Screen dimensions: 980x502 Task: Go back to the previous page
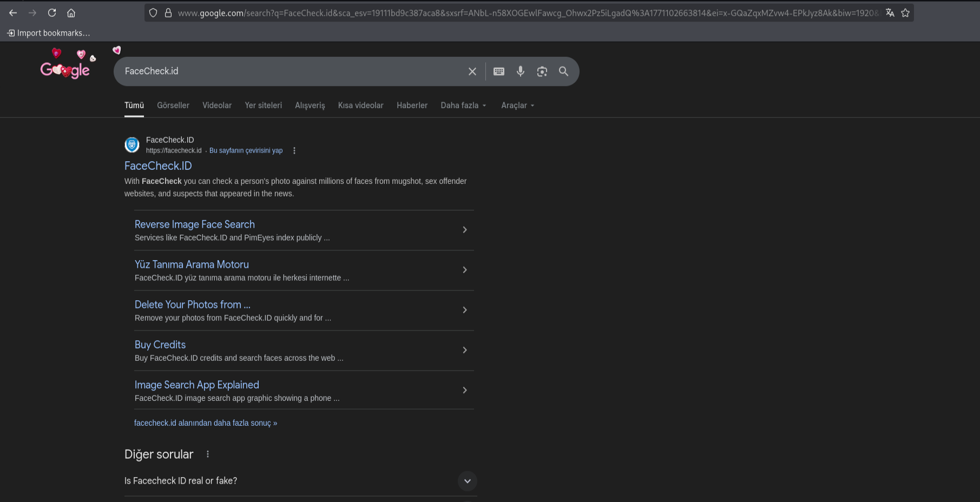pyautogui.click(x=13, y=13)
